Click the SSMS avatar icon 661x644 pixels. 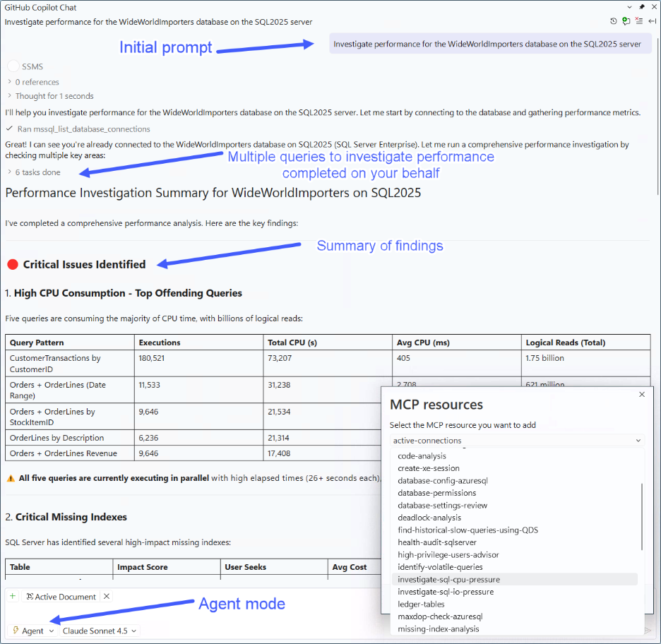[13, 66]
